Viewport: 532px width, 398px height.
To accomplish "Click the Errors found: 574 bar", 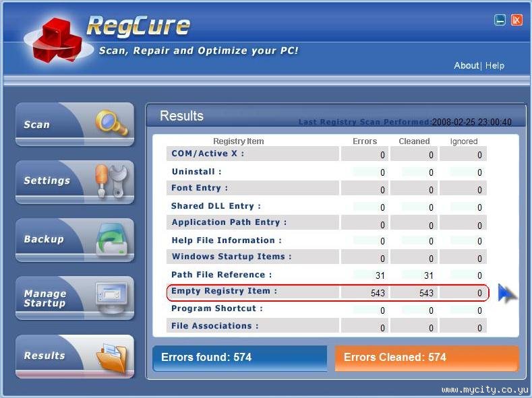I will point(240,358).
